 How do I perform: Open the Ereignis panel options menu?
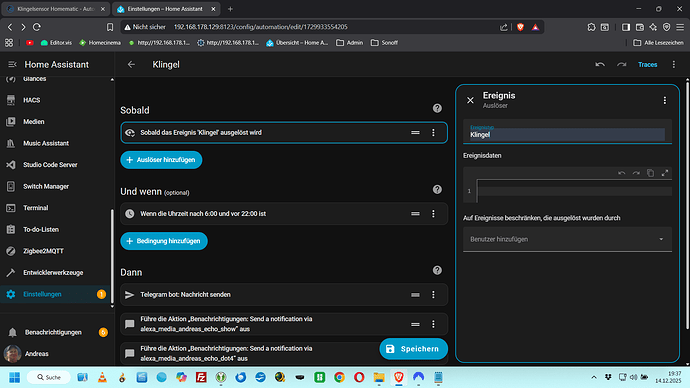[664, 100]
